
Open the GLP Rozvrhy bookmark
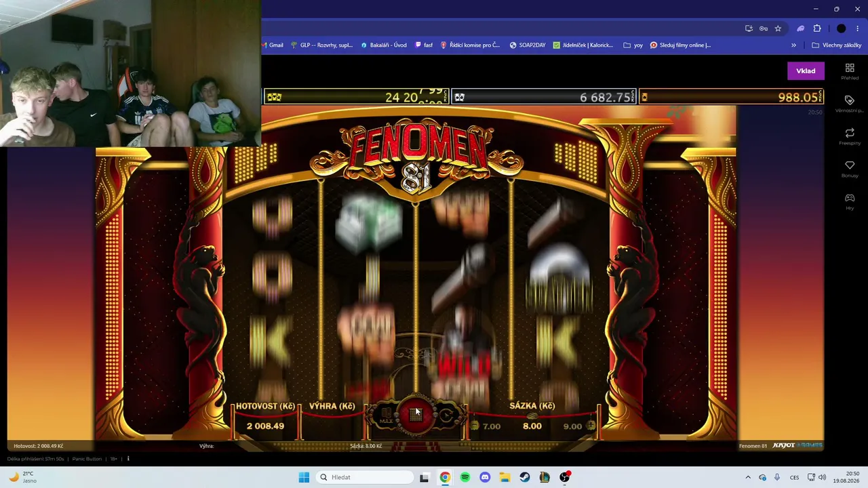(321, 45)
